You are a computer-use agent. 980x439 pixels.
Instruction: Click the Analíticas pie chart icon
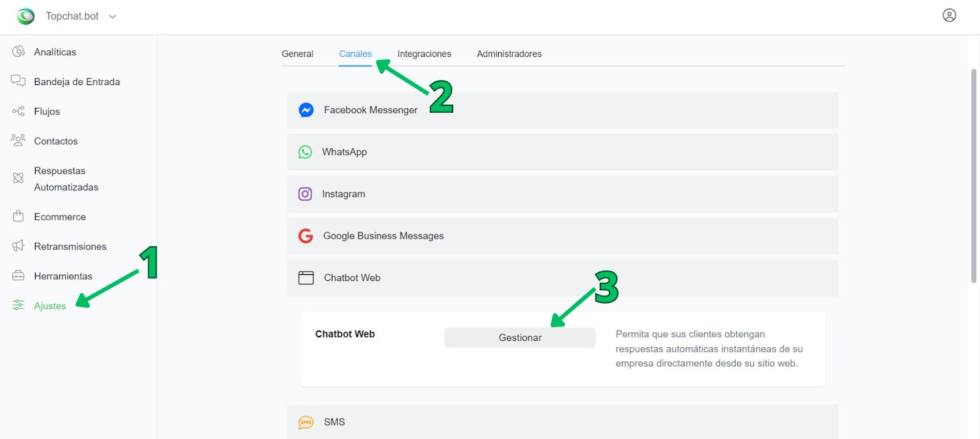[18, 51]
